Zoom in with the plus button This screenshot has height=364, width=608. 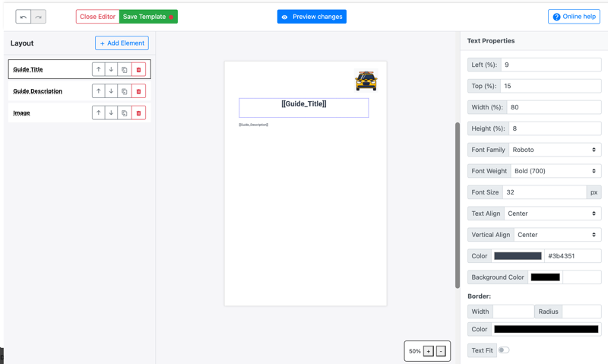coord(429,351)
